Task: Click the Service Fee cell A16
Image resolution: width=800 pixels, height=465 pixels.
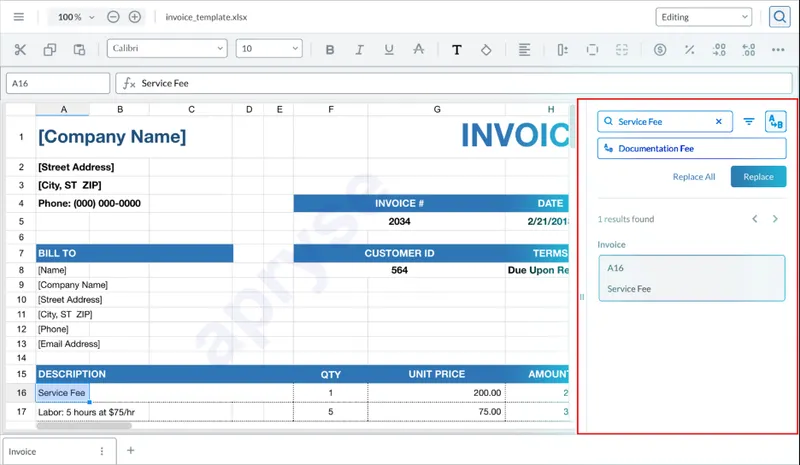Action: [x=63, y=393]
